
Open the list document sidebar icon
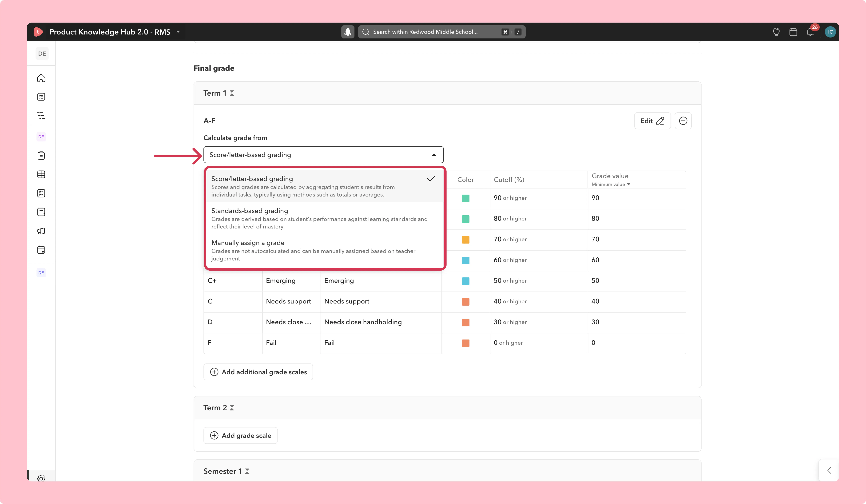coord(41,97)
